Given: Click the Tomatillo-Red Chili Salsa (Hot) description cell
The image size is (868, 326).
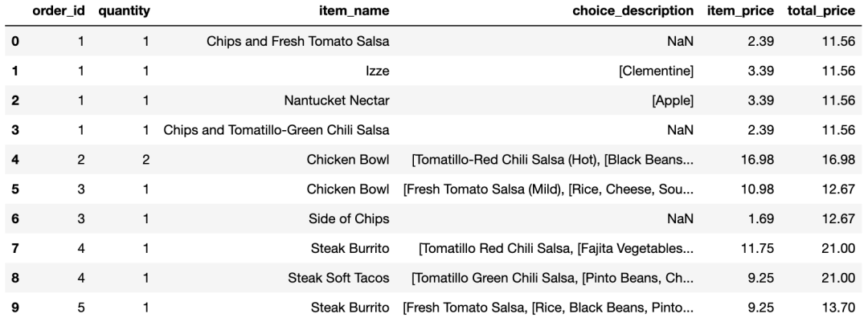Looking at the screenshot, I should (552, 160).
